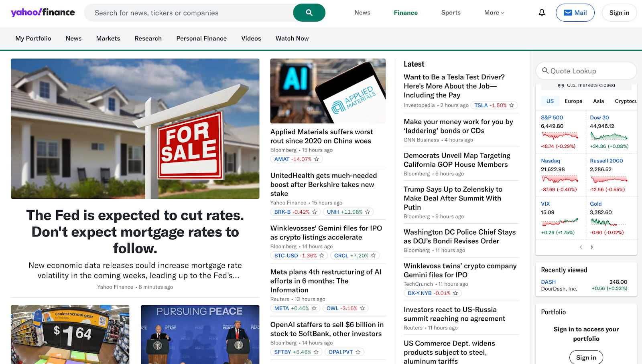Open the Russell 2000 quote
The width and height of the screenshot is (642, 364).
point(606,161)
